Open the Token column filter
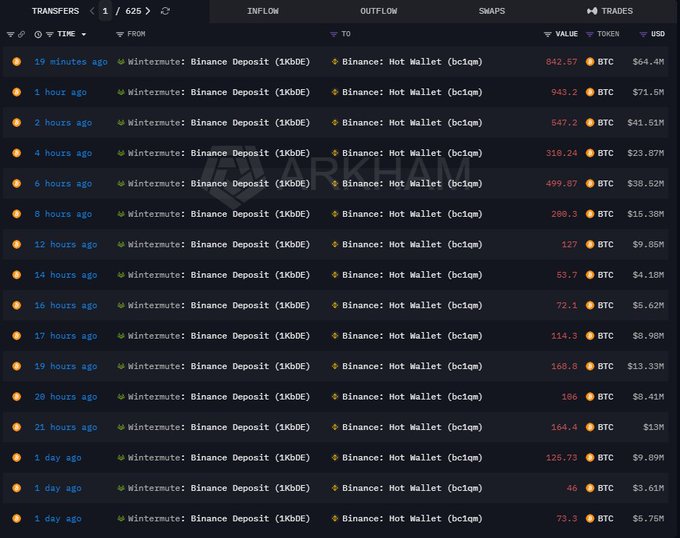680x538 pixels. [589, 34]
